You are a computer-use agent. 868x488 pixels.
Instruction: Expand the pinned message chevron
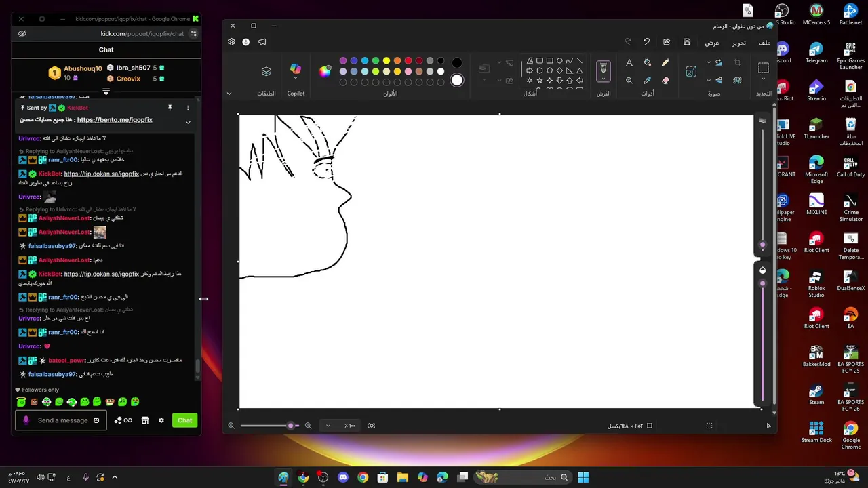188,122
